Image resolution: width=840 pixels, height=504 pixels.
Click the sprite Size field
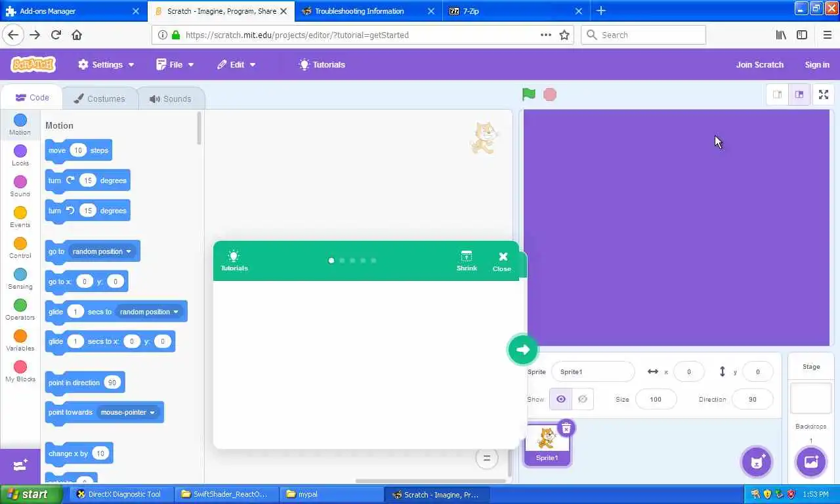(656, 399)
